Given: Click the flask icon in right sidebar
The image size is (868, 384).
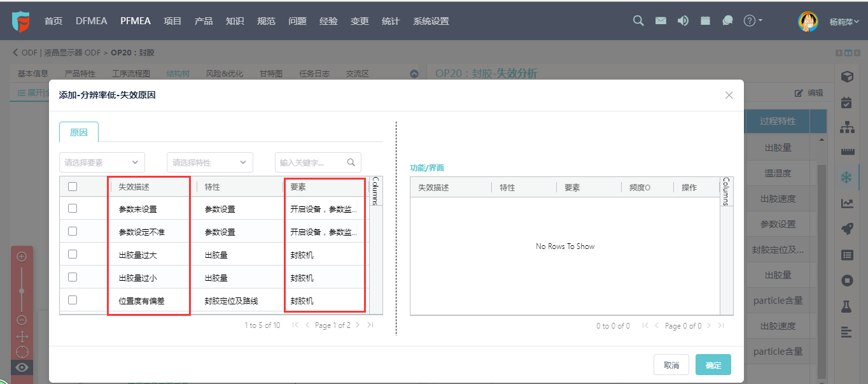Looking at the screenshot, I should coord(847,306).
